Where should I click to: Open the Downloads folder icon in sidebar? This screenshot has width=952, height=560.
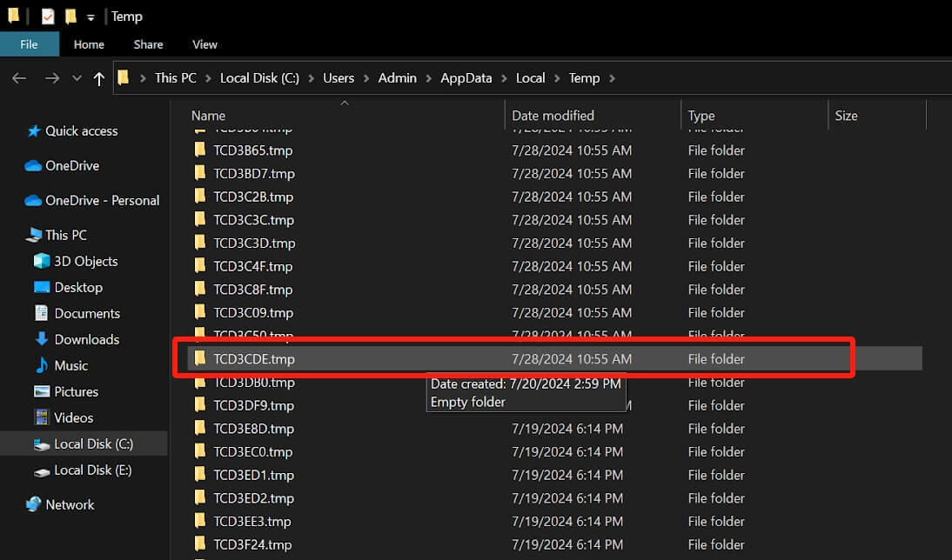tap(43, 339)
